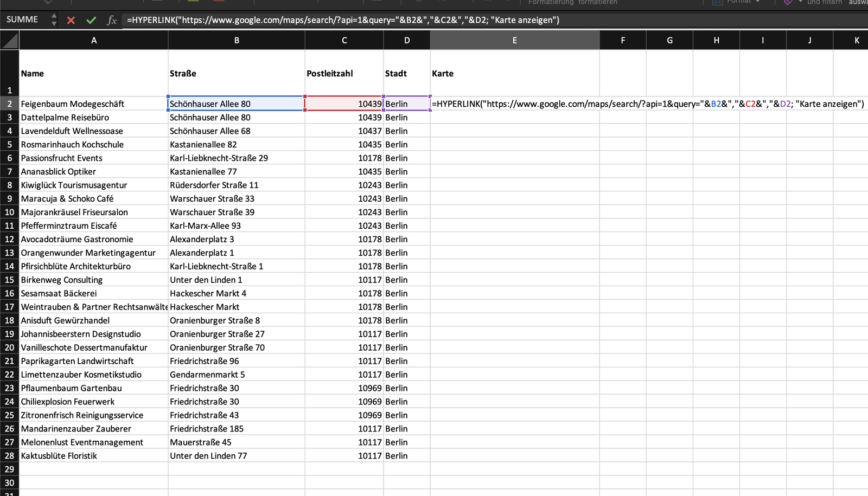Select column B header
Viewport: 868px width, 496px height.
[x=237, y=40]
